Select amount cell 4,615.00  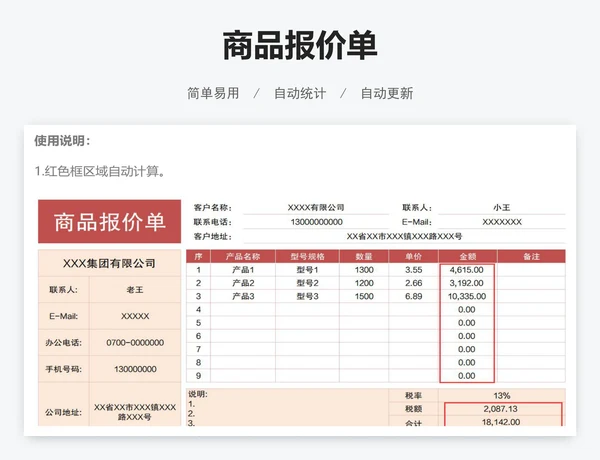click(467, 270)
